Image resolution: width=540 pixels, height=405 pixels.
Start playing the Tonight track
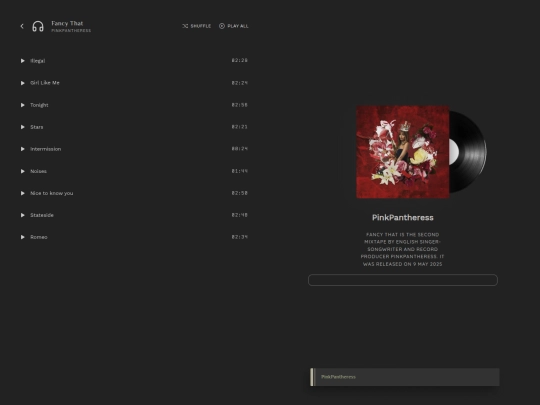[x=23, y=105]
